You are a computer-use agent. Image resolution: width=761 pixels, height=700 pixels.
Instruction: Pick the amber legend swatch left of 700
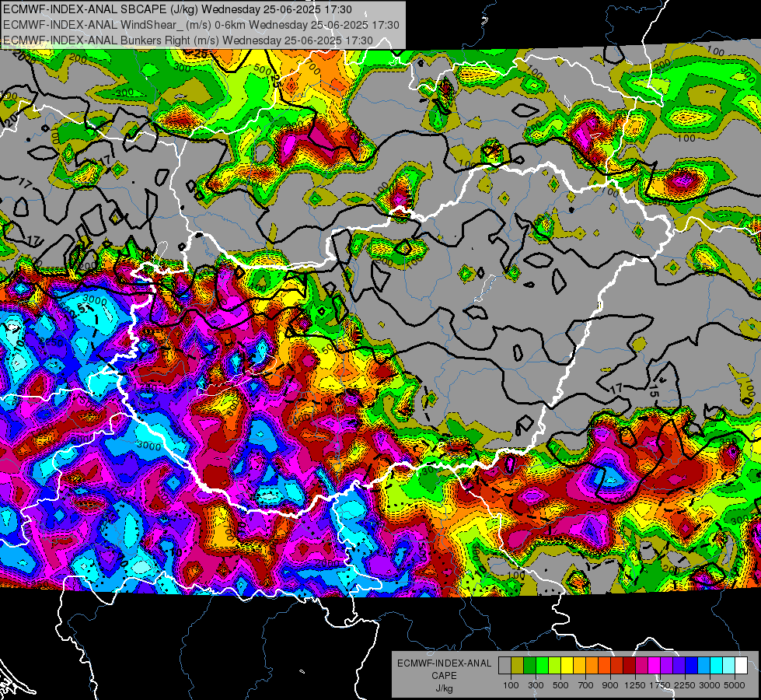(579, 666)
